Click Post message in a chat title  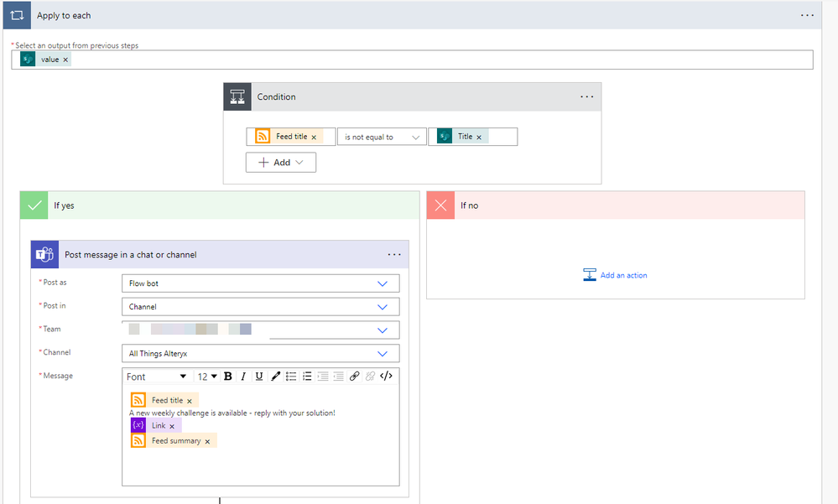point(130,255)
